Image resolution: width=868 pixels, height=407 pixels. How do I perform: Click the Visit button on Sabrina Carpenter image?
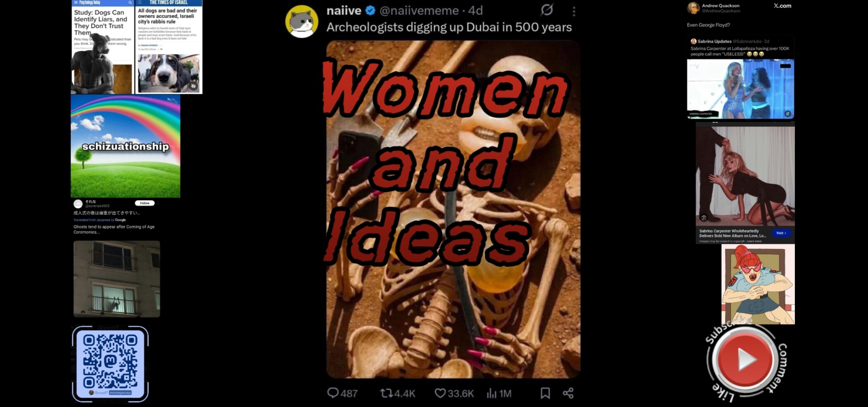[x=780, y=233]
